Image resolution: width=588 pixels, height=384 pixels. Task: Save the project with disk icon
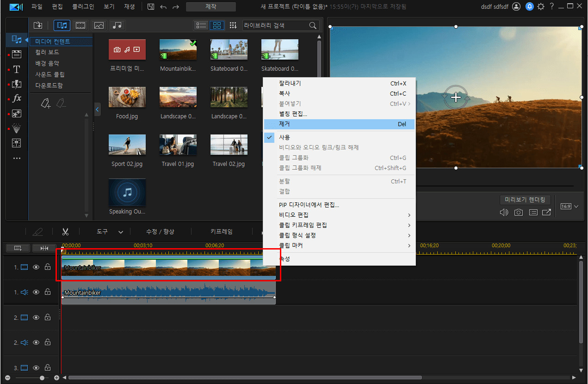(x=151, y=7)
